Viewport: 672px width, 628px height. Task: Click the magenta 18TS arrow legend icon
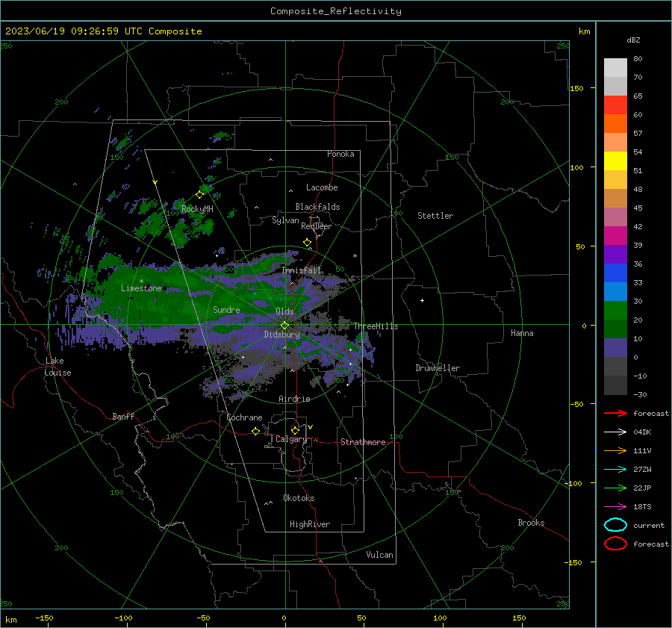pos(615,507)
